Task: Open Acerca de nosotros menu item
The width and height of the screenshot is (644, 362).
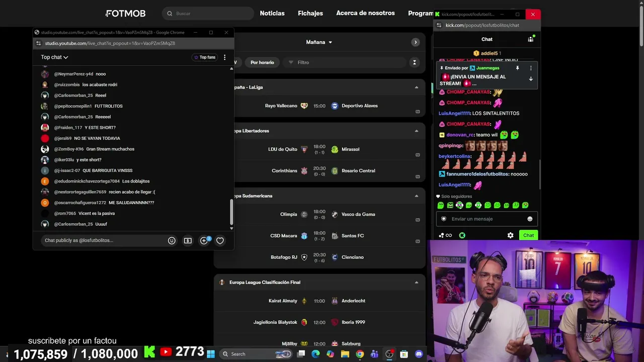Action: pos(365,13)
